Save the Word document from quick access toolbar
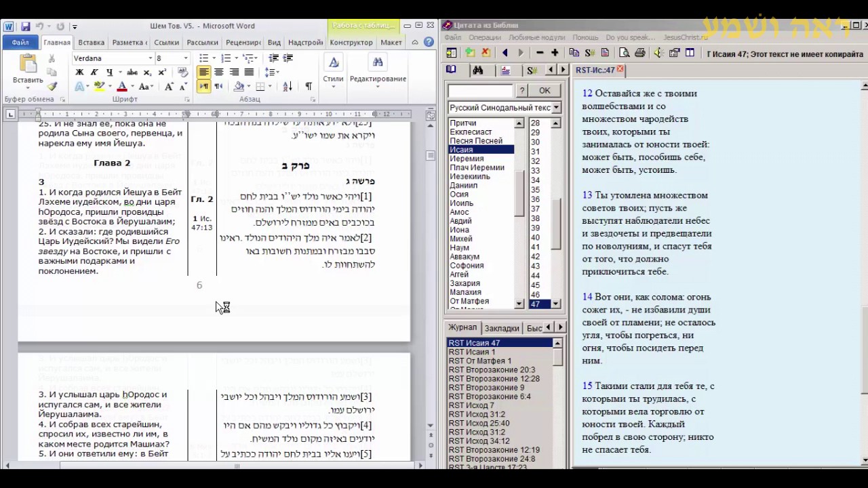This screenshot has width=868, height=488. [25, 26]
